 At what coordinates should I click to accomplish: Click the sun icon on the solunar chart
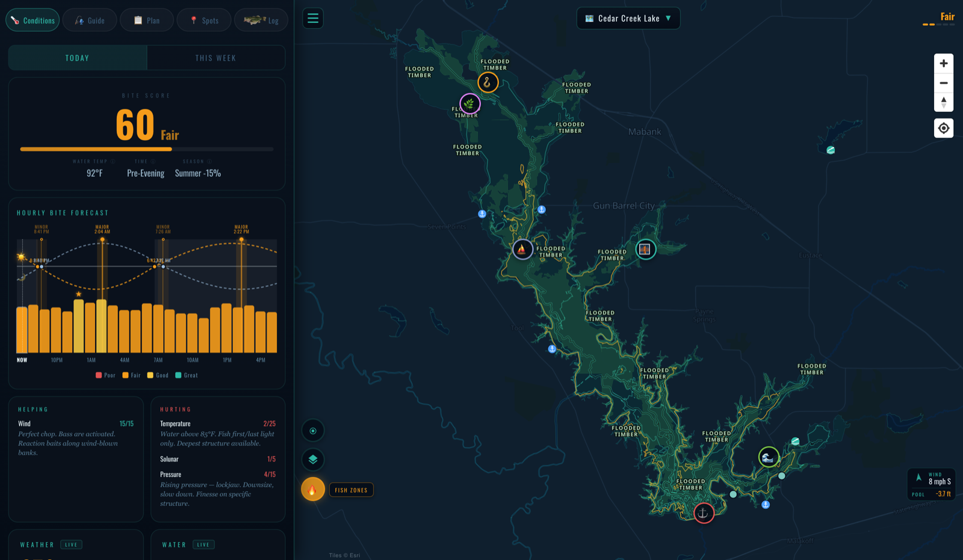22,257
